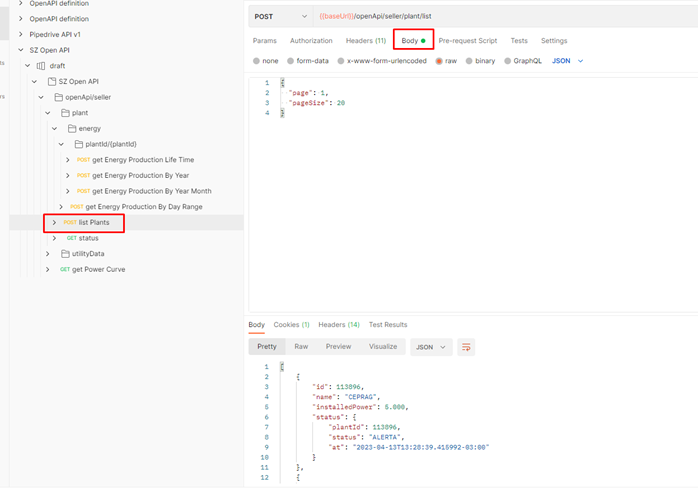Click the GET badge beside get Power Curve
This screenshot has height=488, width=698.
[x=65, y=269]
